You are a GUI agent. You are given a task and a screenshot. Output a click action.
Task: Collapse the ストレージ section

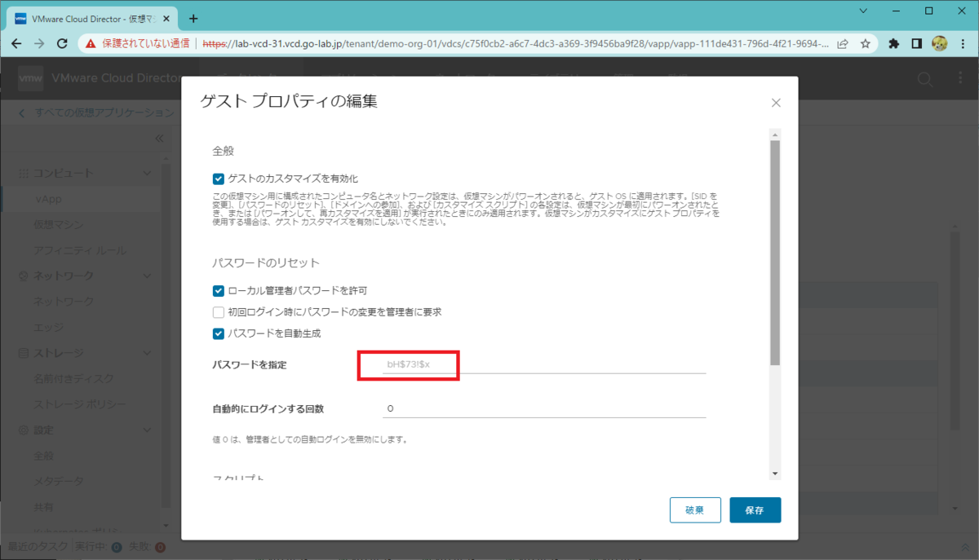[x=147, y=353]
